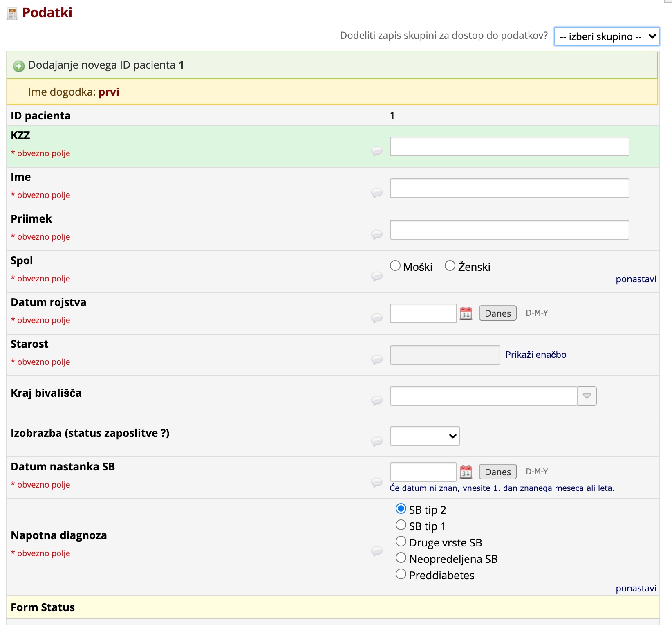Viewport: 672px width, 625px height.
Task: Expand Kraj bivališča autocomplete arrow
Action: [x=587, y=396]
